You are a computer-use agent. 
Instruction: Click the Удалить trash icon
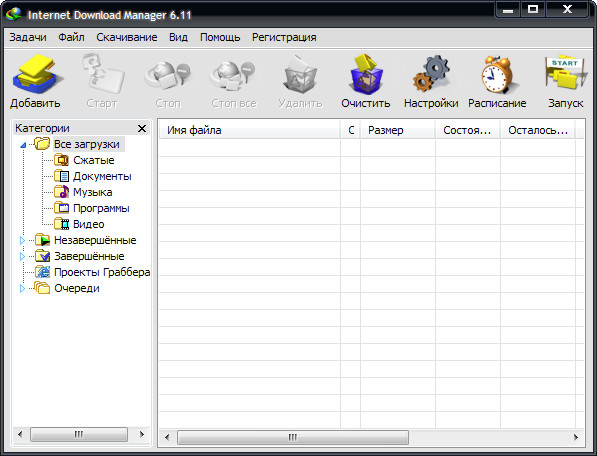point(300,74)
